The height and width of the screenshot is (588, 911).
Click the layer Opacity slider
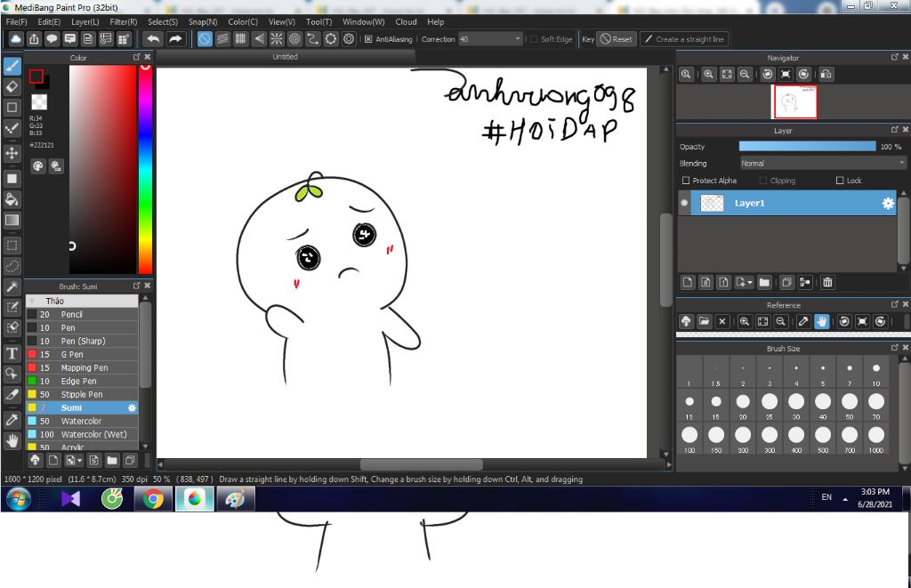tap(807, 147)
